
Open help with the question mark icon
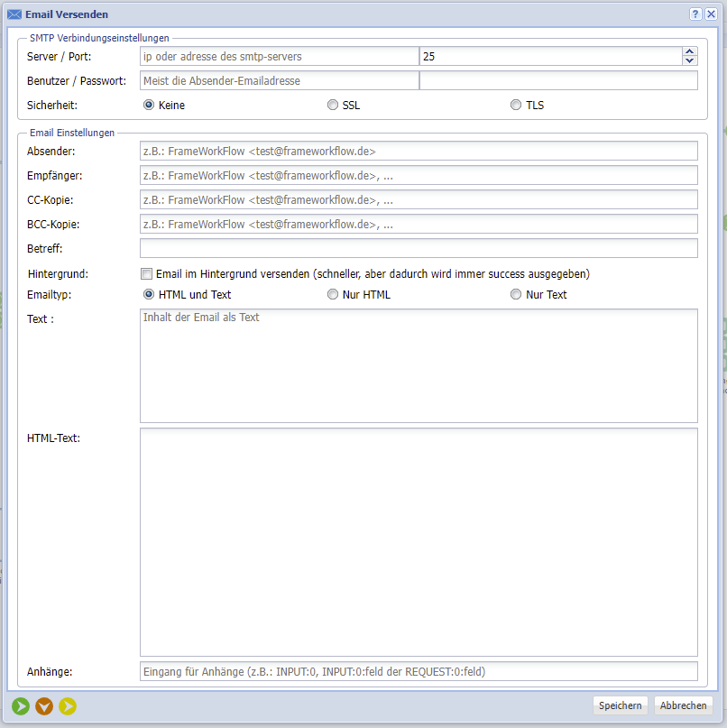695,14
